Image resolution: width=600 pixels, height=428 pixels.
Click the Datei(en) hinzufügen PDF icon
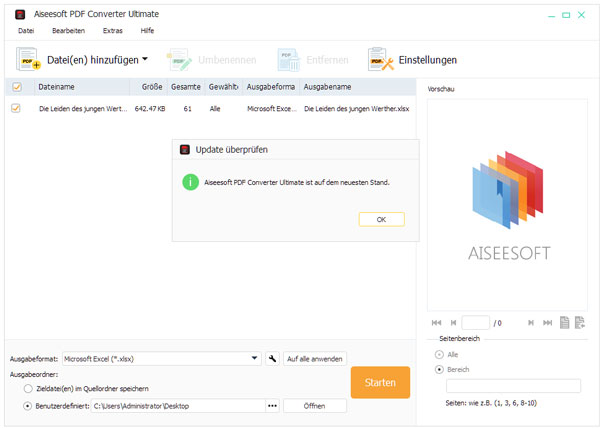[28, 59]
